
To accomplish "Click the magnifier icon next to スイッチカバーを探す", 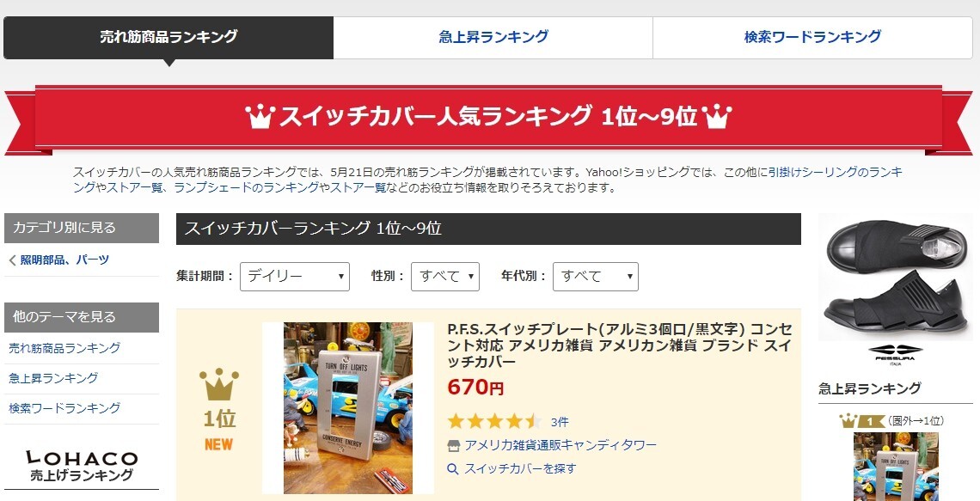I will point(454,468).
